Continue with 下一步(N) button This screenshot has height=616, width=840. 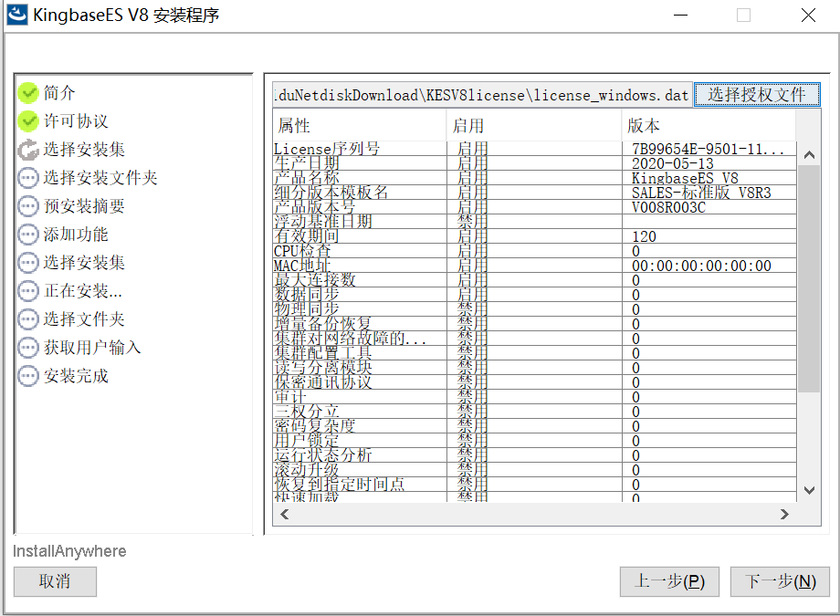[780, 581]
